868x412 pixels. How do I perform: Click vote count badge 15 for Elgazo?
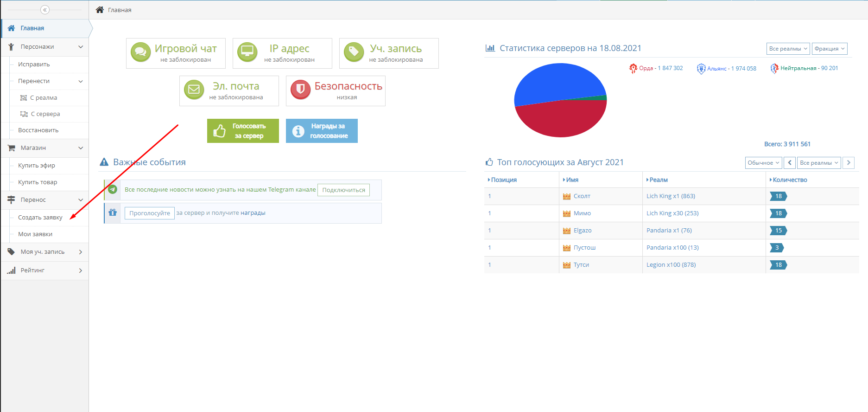click(779, 231)
